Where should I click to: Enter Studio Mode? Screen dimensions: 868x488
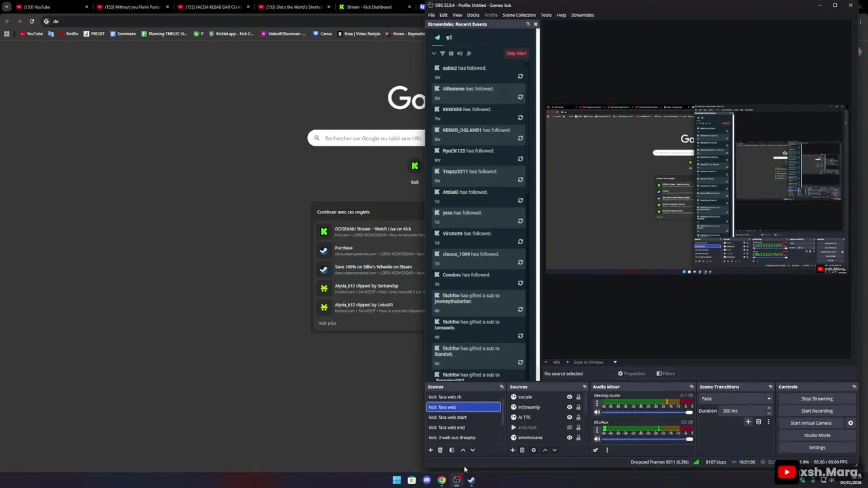[816, 435]
